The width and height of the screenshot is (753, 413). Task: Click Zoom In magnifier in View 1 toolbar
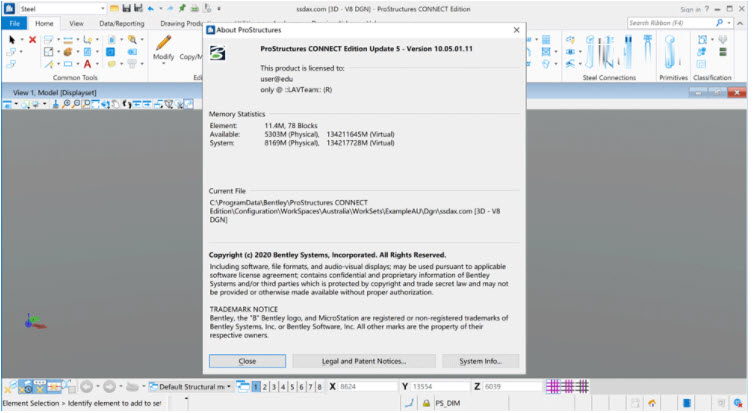coord(66,104)
